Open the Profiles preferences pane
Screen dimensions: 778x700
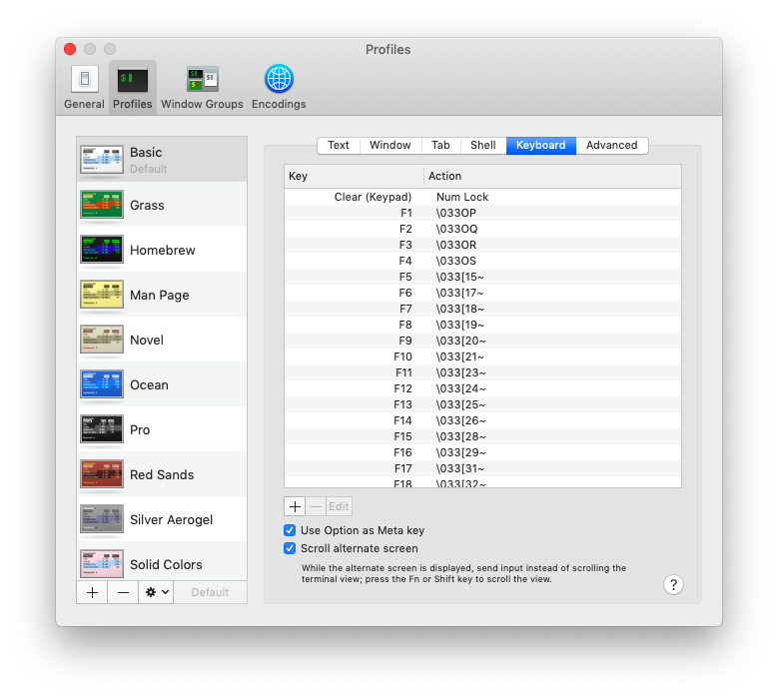(133, 87)
